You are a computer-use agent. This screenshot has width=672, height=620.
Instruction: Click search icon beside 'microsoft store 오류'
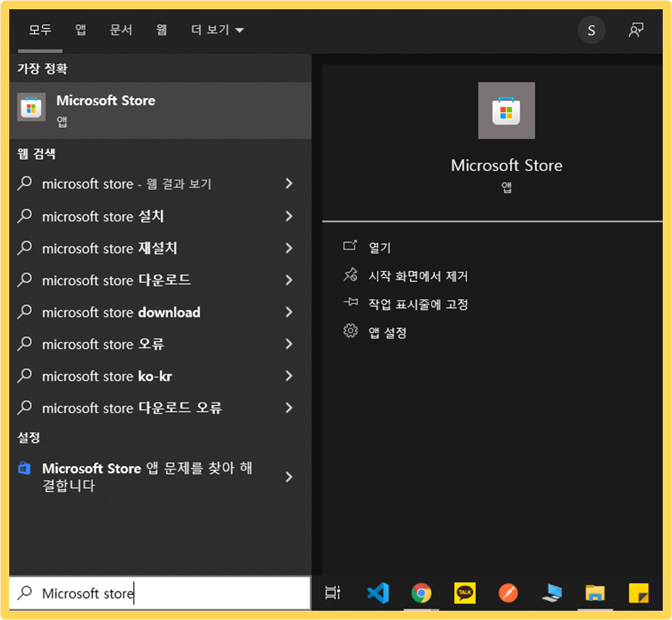click(x=25, y=344)
